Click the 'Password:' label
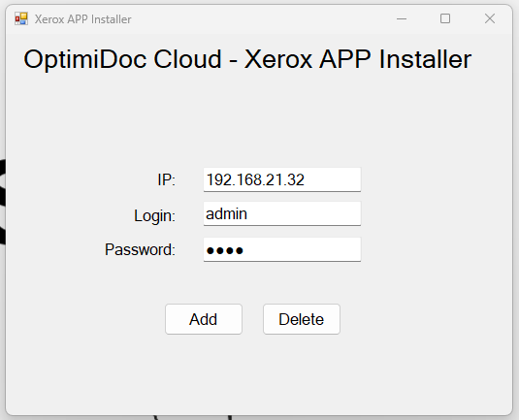519x420 pixels. (x=140, y=249)
